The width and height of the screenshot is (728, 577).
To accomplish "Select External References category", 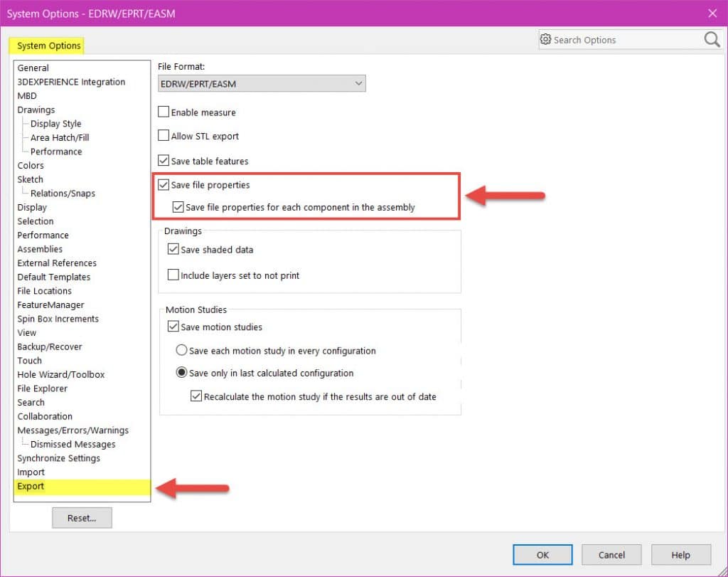I will (57, 263).
